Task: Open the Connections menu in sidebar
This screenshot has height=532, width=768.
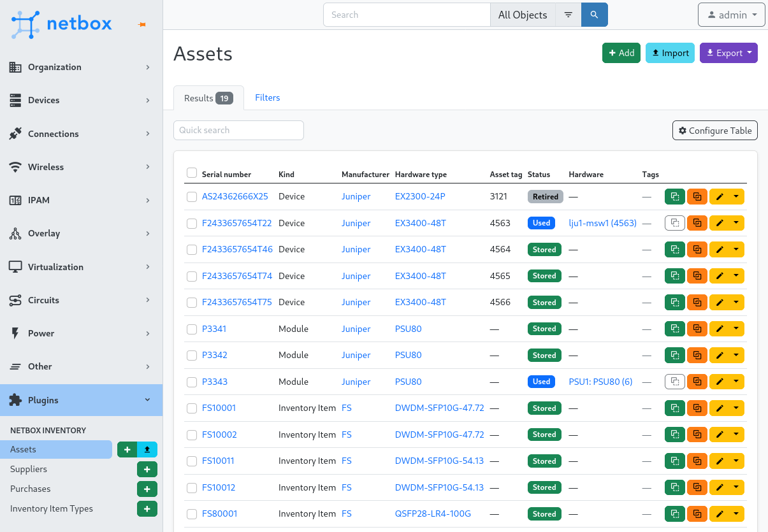Action: 81,134
